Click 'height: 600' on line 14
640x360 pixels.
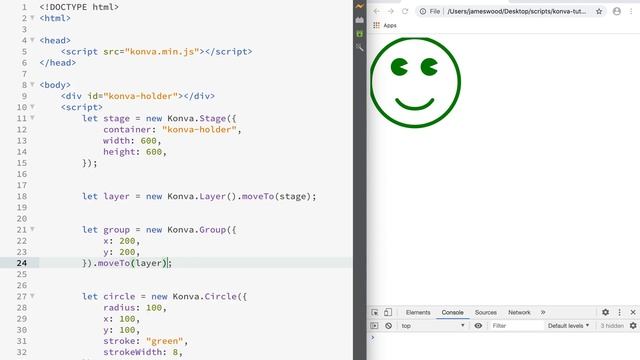pos(132,151)
